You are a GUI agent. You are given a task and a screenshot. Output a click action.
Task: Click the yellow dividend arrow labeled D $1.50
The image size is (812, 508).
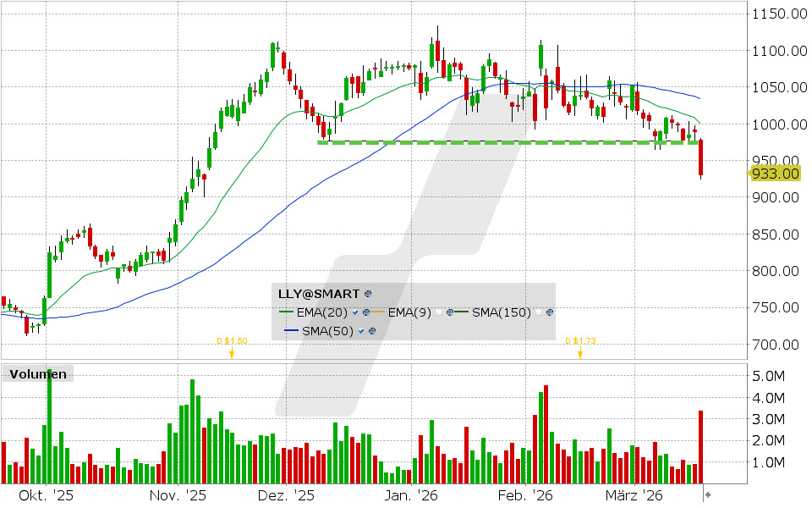click(232, 353)
